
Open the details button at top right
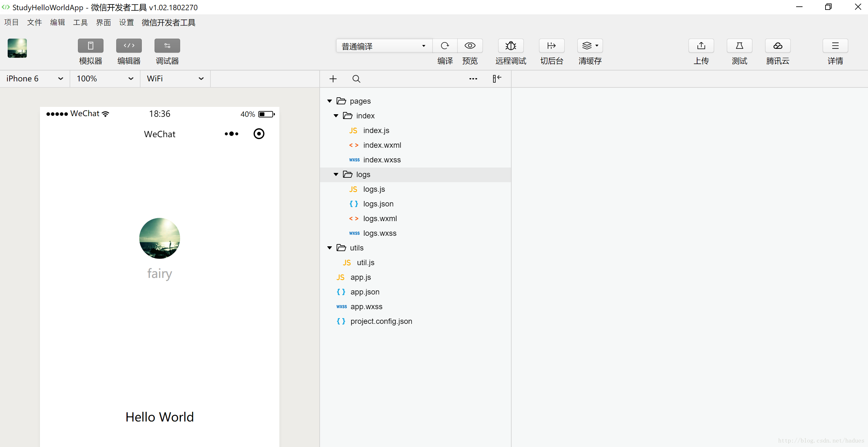(835, 46)
